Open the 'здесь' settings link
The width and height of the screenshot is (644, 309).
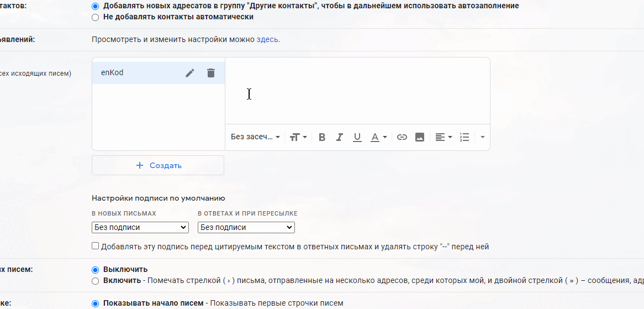coord(267,40)
